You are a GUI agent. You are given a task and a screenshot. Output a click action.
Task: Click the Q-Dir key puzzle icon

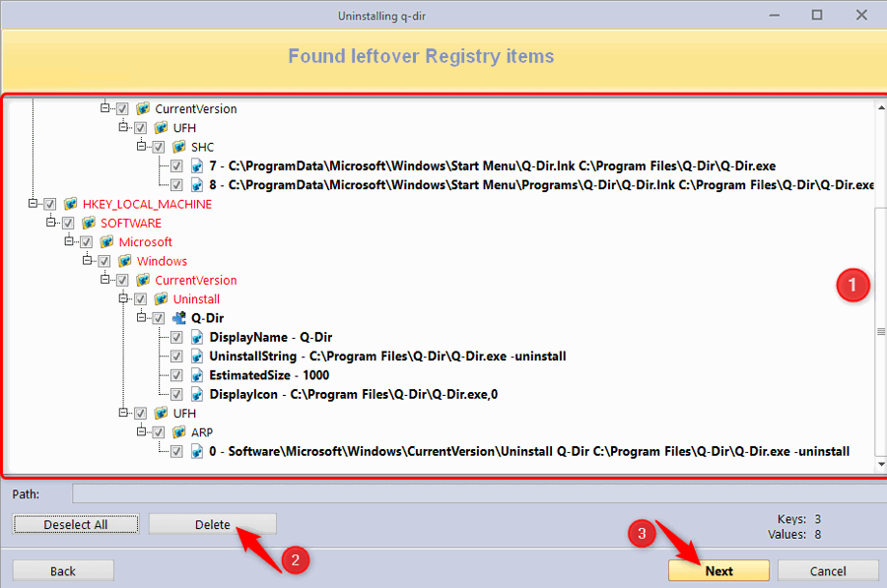click(179, 318)
